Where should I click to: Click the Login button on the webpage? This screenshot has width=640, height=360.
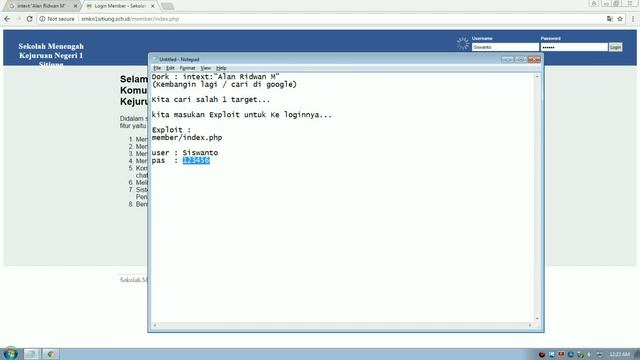[615, 47]
